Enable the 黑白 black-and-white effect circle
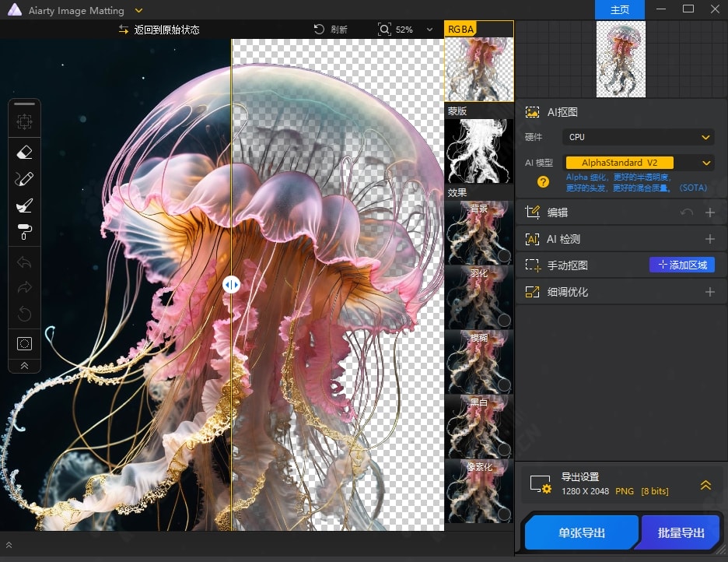728x562 pixels. pos(503,449)
